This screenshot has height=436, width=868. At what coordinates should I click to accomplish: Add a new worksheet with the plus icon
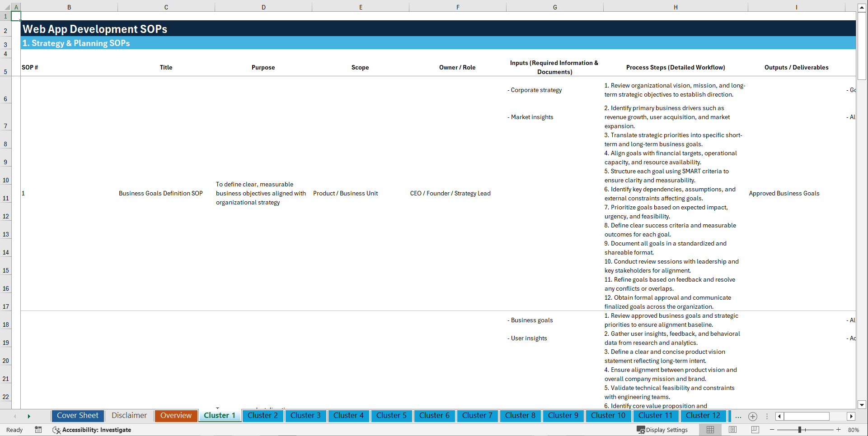click(x=753, y=416)
